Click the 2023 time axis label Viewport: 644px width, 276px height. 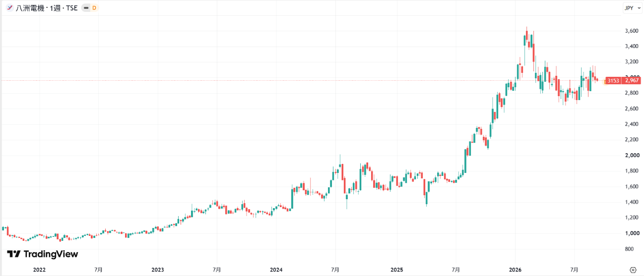[x=157, y=270]
